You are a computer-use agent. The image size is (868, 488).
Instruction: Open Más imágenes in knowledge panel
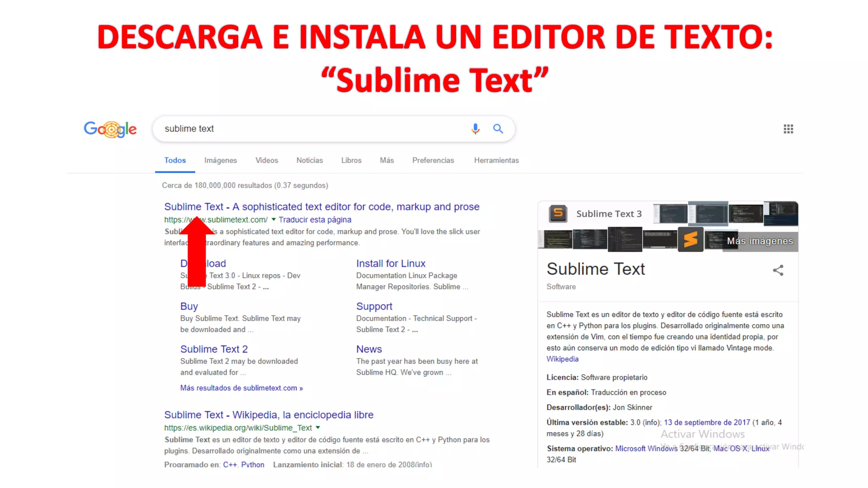pos(759,241)
